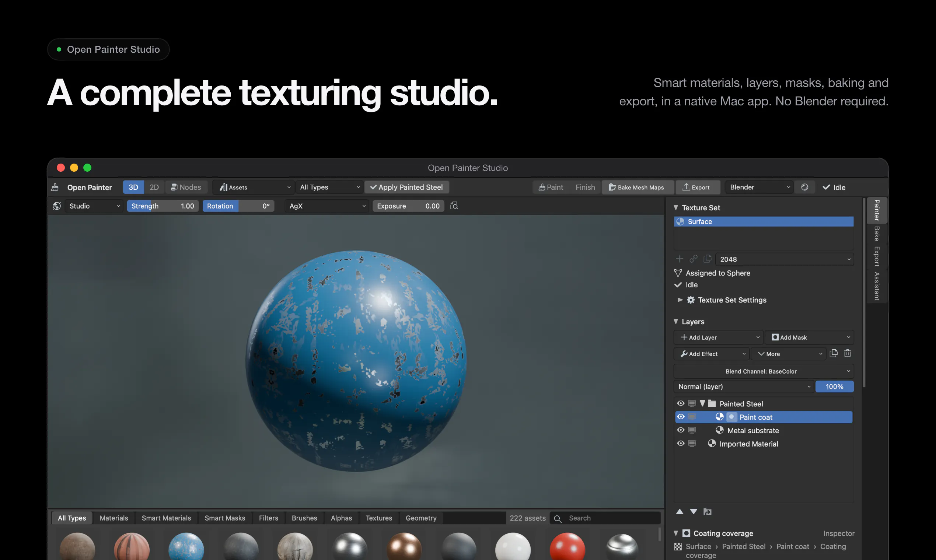This screenshot has width=936, height=560.
Task: Click the Paint coat mask thumbnail icon
Action: pyautogui.click(x=731, y=417)
